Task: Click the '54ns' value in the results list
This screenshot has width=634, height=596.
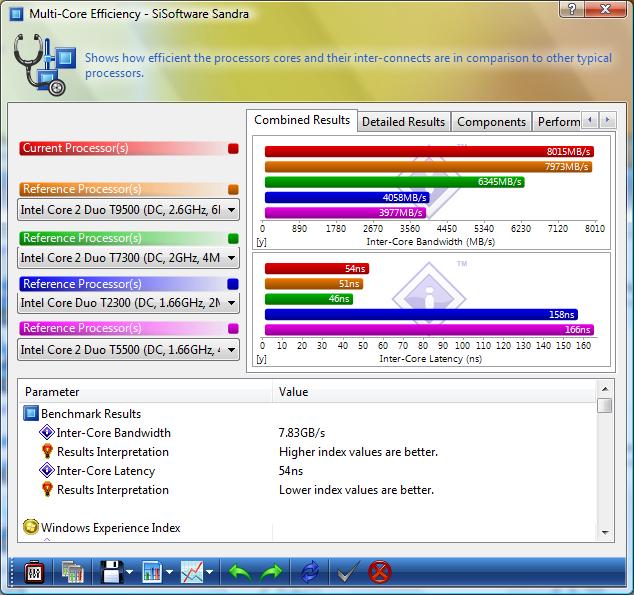Action: tap(291, 471)
